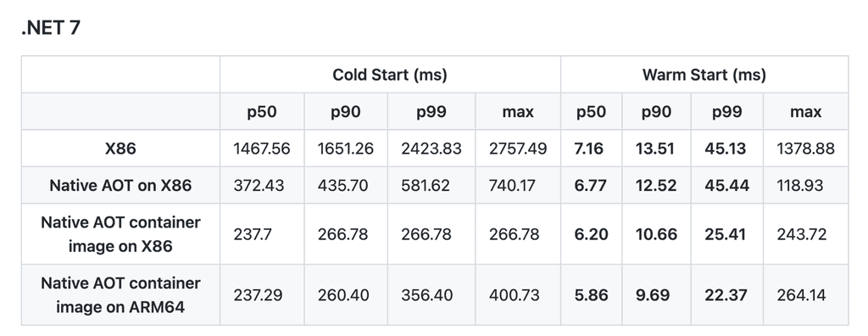
Task: Click the warm start max value 1378.88
Action: pyautogui.click(x=805, y=148)
